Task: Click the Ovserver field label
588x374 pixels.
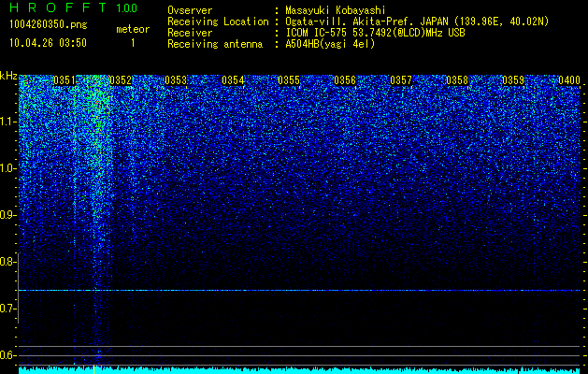Action: [x=190, y=10]
